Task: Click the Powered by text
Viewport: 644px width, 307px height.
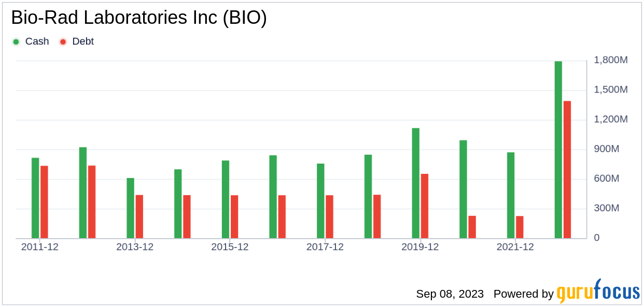Action: 523,294
